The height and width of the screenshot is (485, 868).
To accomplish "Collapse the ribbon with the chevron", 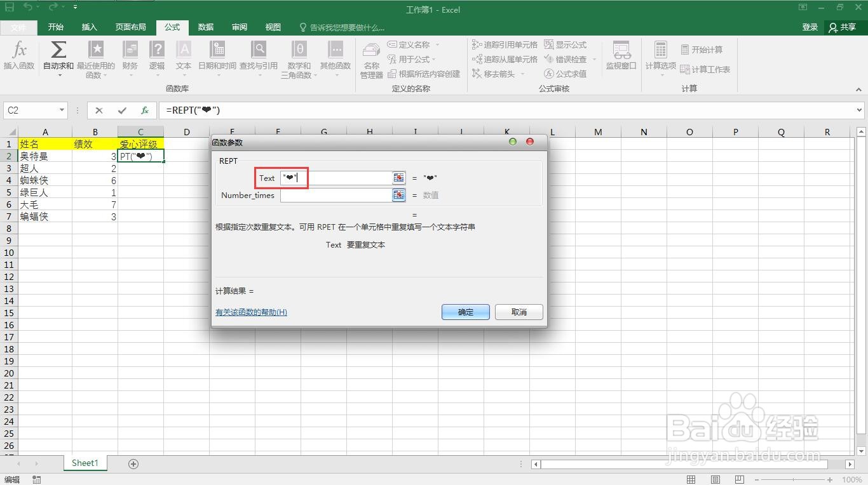I will coord(859,90).
